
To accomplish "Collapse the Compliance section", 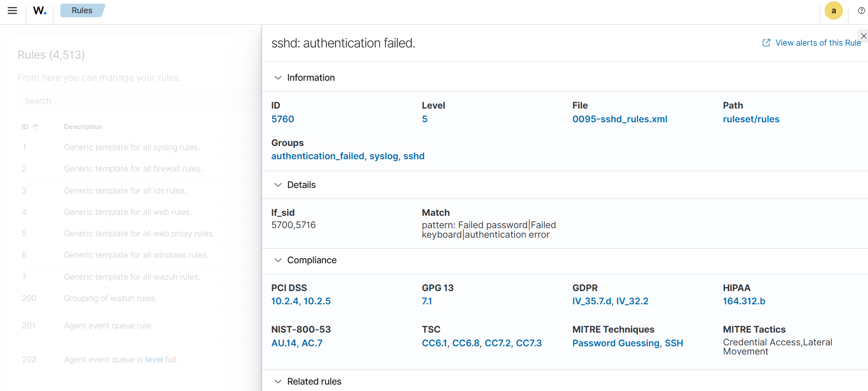I will (278, 260).
